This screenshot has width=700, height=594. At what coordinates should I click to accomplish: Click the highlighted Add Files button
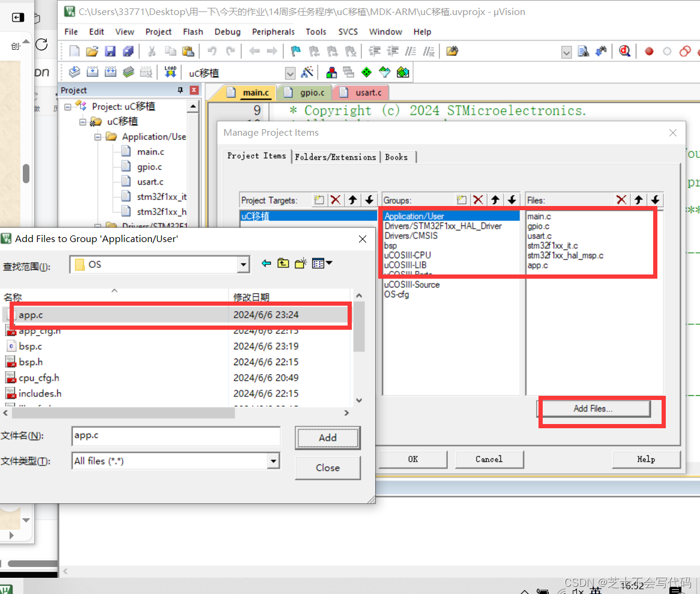click(x=594, y=408)
